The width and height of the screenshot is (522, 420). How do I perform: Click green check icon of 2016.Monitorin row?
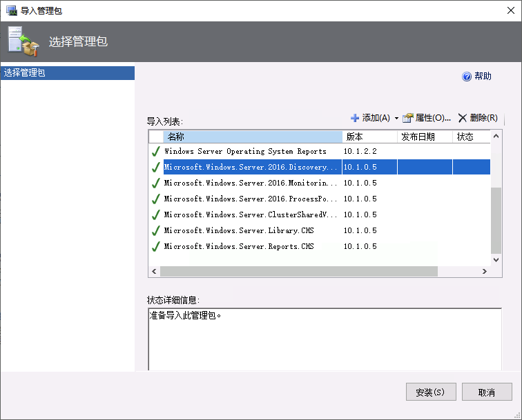156,183
